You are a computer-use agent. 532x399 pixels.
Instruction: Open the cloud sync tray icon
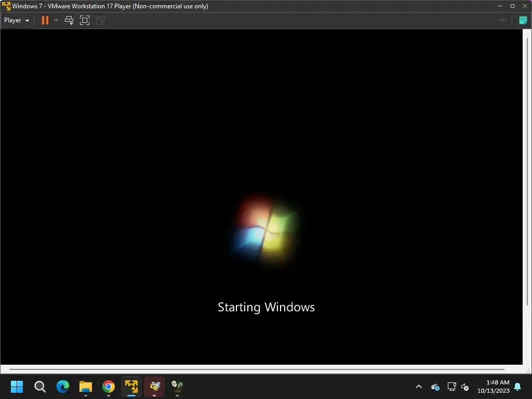pos(435,387)
